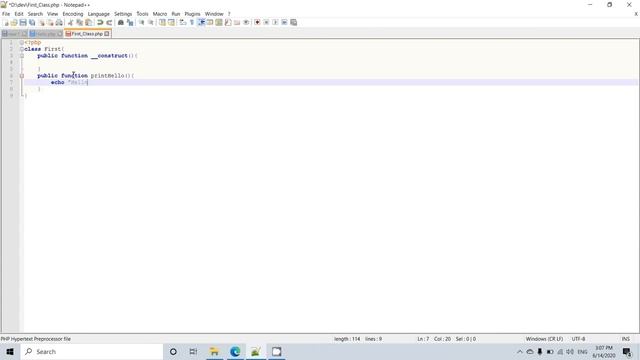Open Windows (CR LF) line ending selector

tap(544, 339)
